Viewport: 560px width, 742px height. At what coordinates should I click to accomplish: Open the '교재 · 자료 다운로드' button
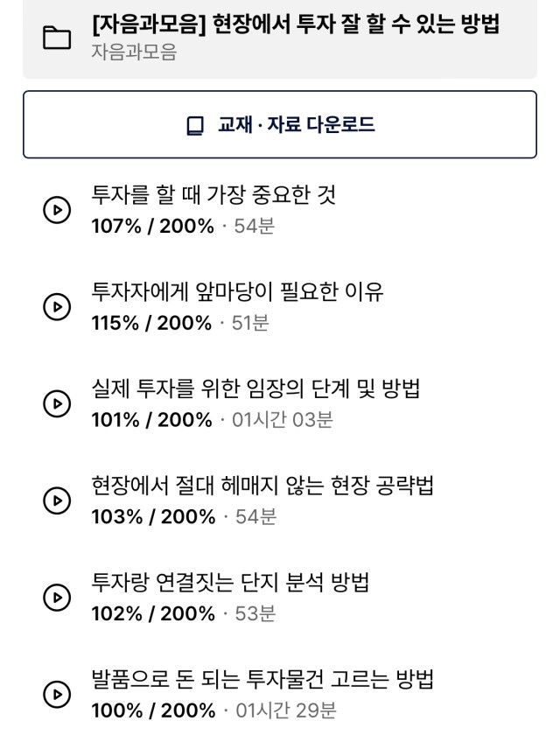[280, 124]
